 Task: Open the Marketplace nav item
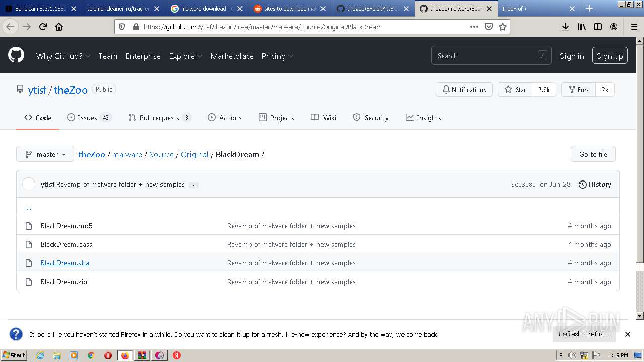tap(232, 56)
